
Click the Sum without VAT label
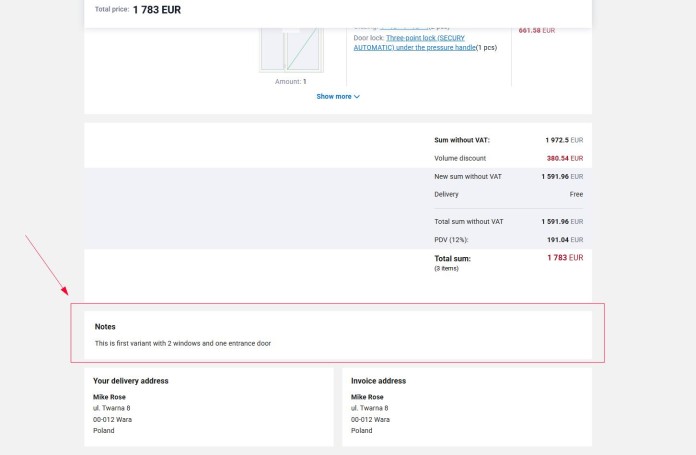pyautogui.click(x=462, y=140)
